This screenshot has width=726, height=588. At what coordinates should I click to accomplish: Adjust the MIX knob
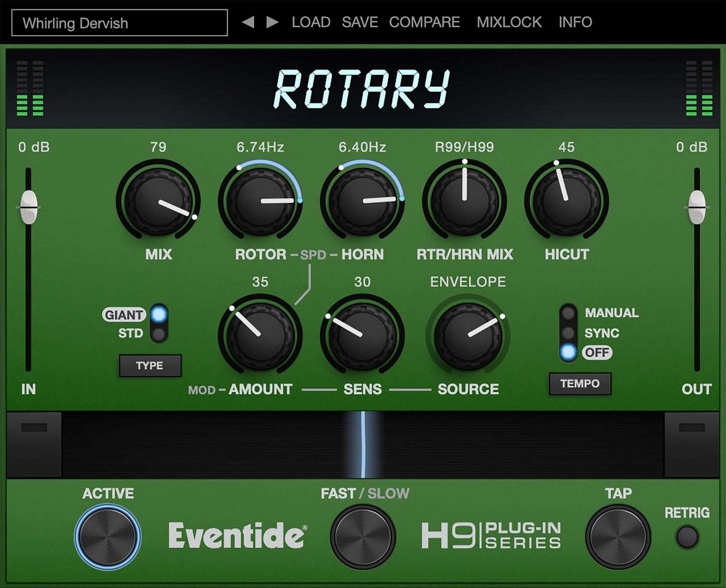[x=158, y=201]
